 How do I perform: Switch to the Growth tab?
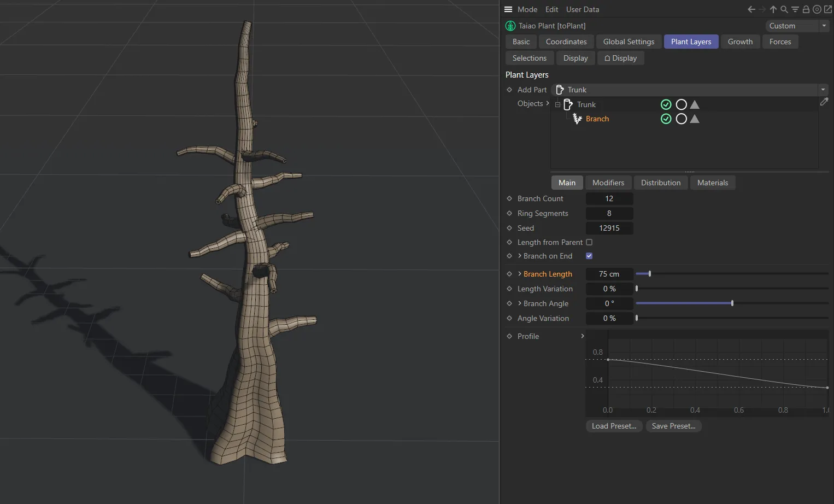coord(740,42)
